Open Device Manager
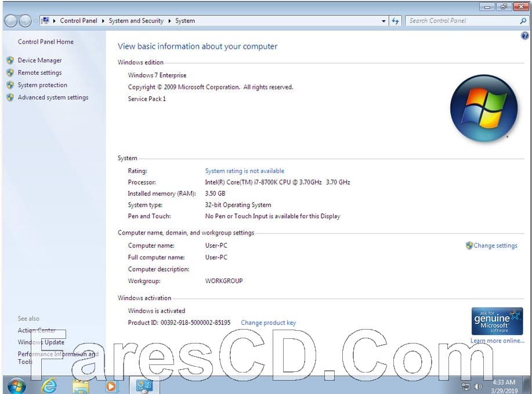This screenshot has width=532, height=394. click(39, 60)
